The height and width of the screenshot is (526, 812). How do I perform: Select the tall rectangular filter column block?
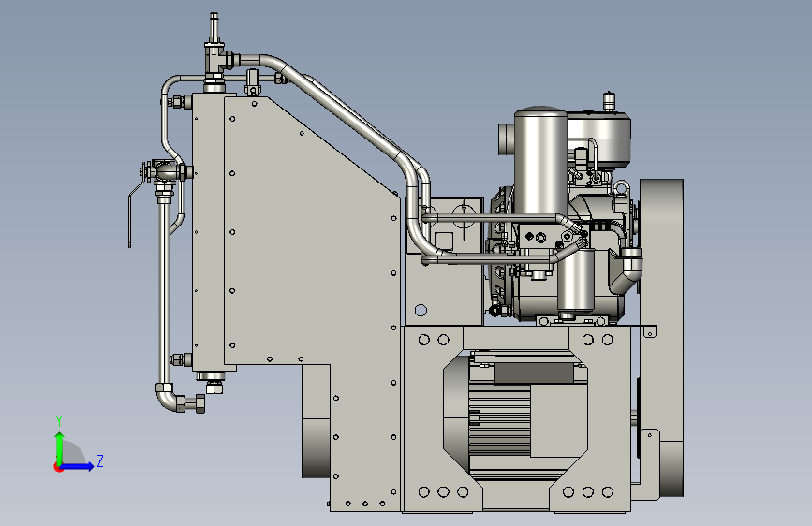point(208,232)
